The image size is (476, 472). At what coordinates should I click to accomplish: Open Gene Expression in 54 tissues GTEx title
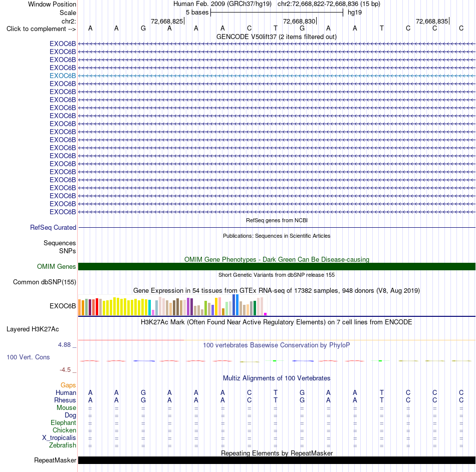277,291
